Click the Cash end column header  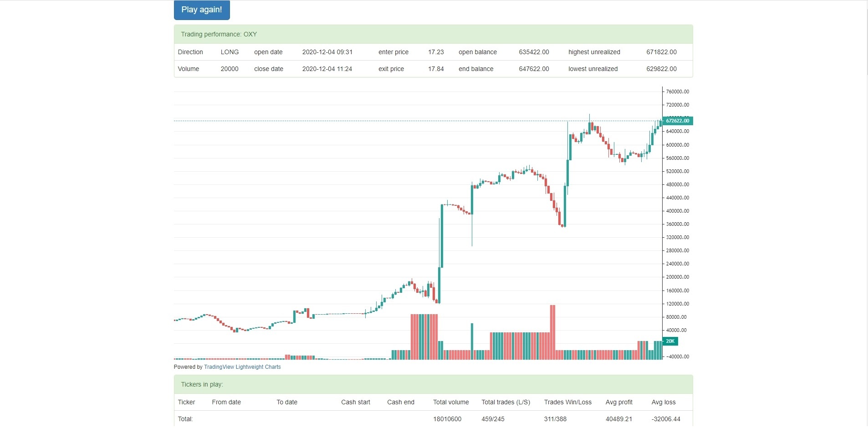click(x=401, y=402)
